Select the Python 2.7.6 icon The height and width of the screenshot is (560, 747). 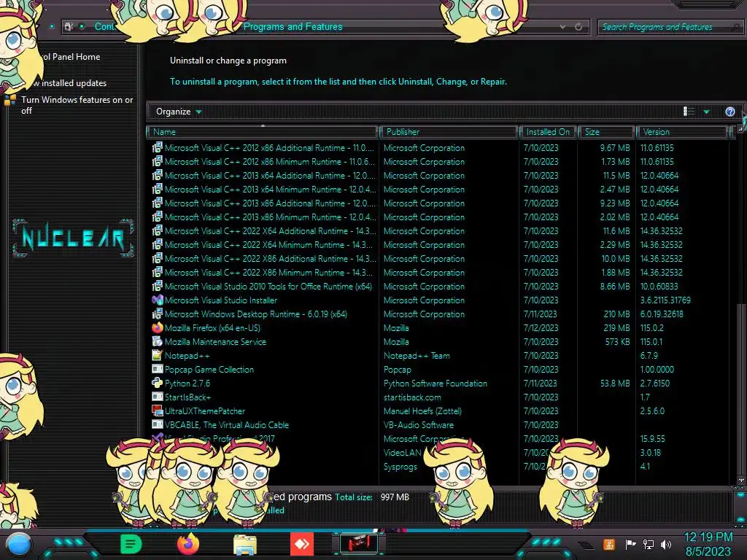pyautogui.click(x=158, y=383)
